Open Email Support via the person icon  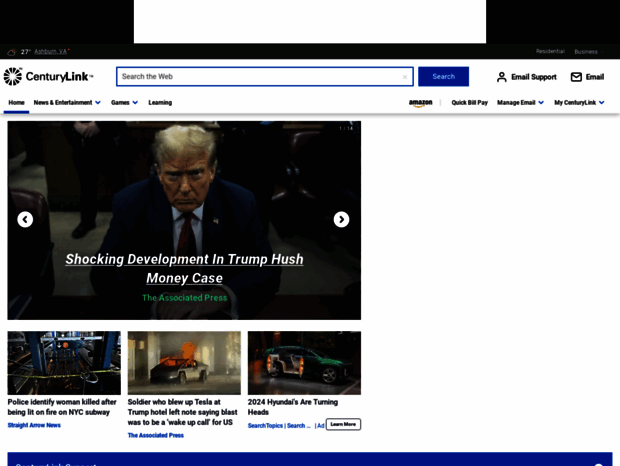coord(502,77)
